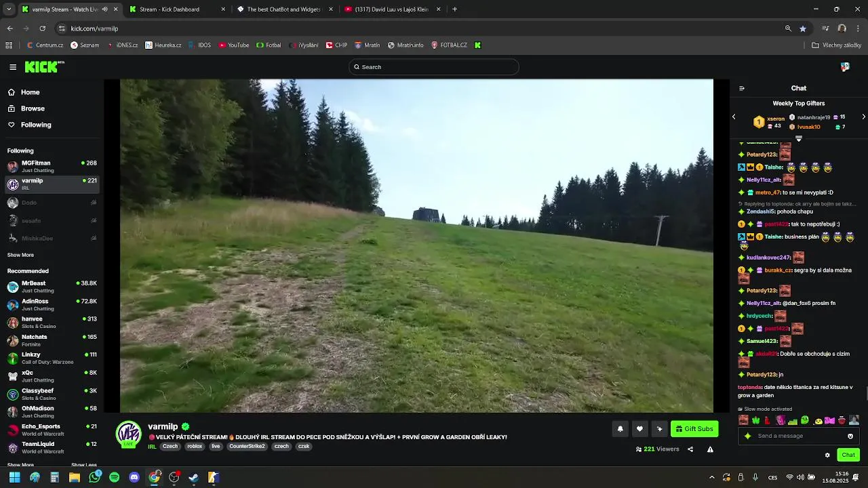Click the browser address bar kick.com/varmilp
868x488 pixels.
pyautogui.click(x=94, y=28)
